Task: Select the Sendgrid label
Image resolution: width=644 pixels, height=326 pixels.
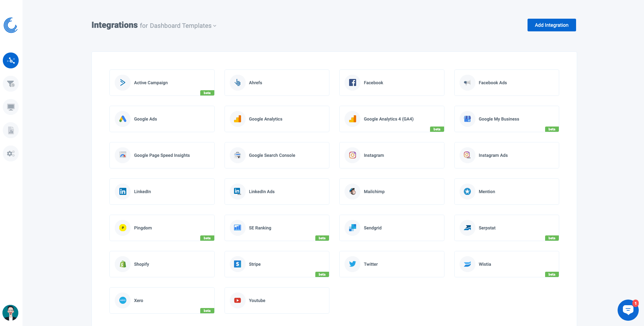Action: tap(373, 228)
